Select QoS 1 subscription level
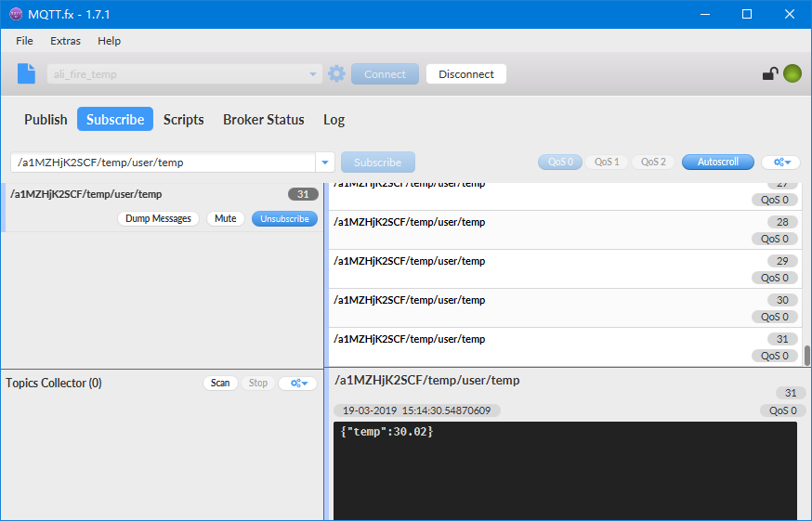This screenshot has width=812, height=521. (607, 163)
